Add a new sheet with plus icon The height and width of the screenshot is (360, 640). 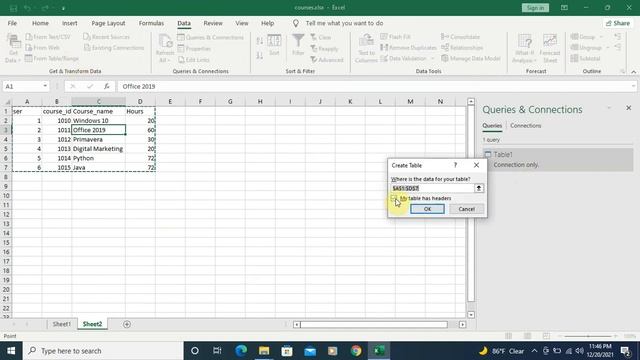(x=127, y=324)
